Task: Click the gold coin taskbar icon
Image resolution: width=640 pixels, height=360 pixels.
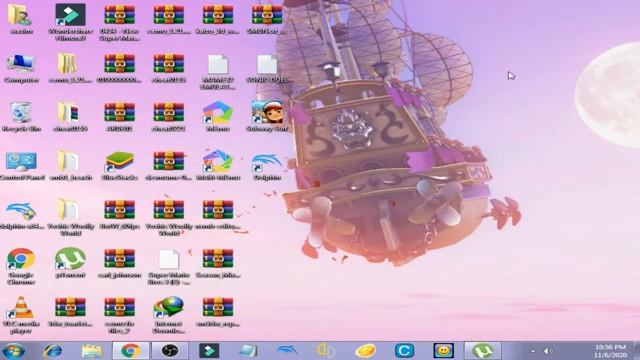Action: (x=365, y=351)
